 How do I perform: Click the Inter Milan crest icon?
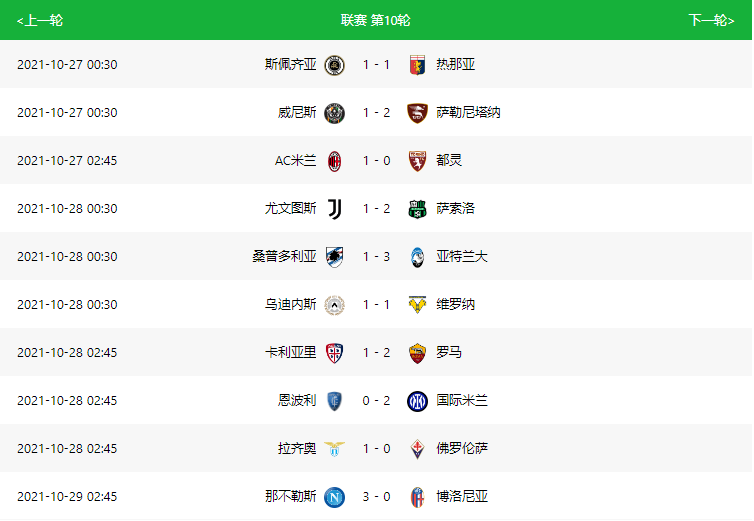pos(417,401)
